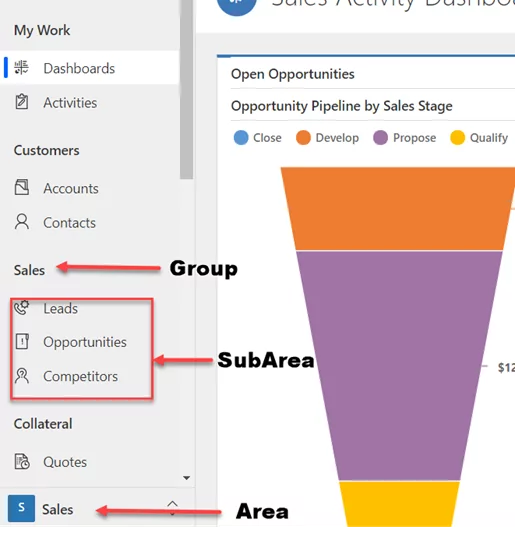The height and width of the screenshot is (551, 515).
Task: Click the yellow Qualify legend swatch
Action: click(x=457, y=137)
